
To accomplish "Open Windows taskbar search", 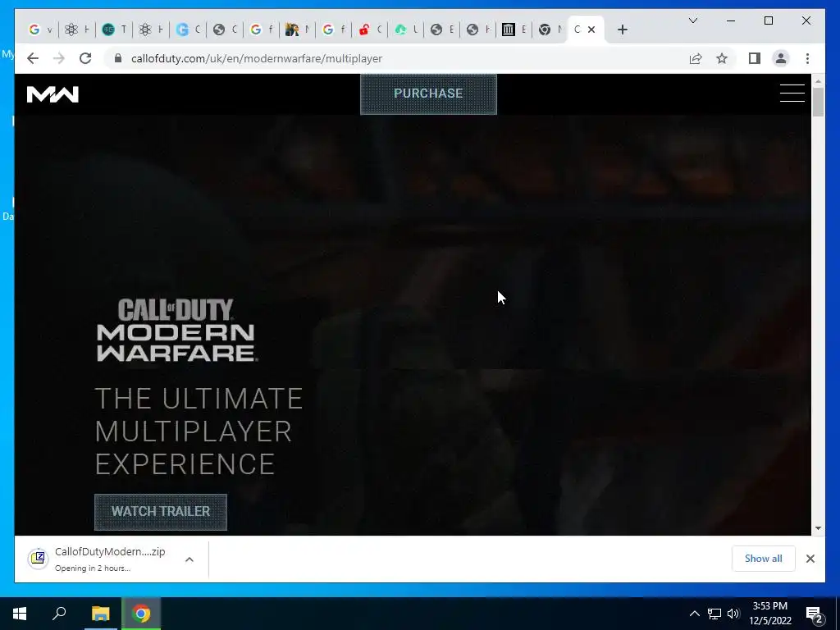I will coord(59,614).
